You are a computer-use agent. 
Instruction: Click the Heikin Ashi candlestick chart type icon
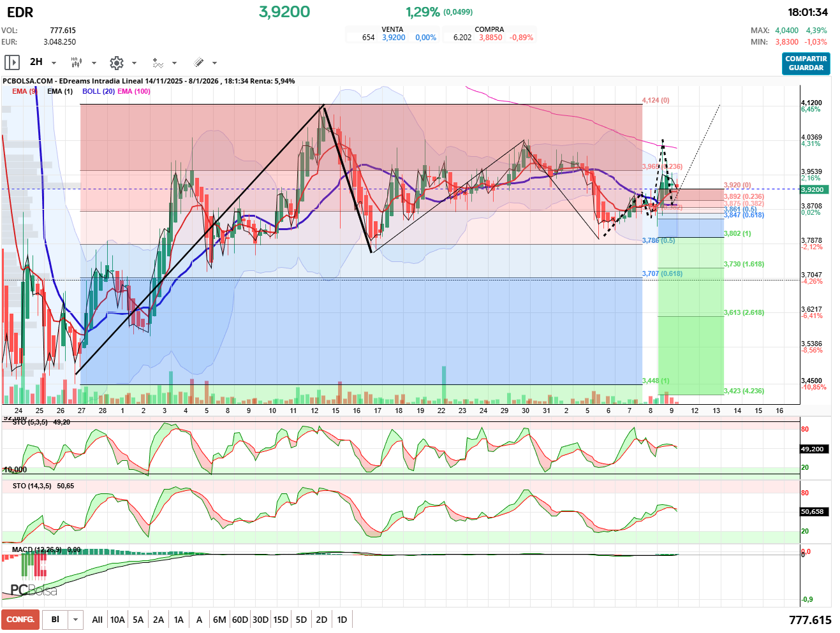[76, 62]
